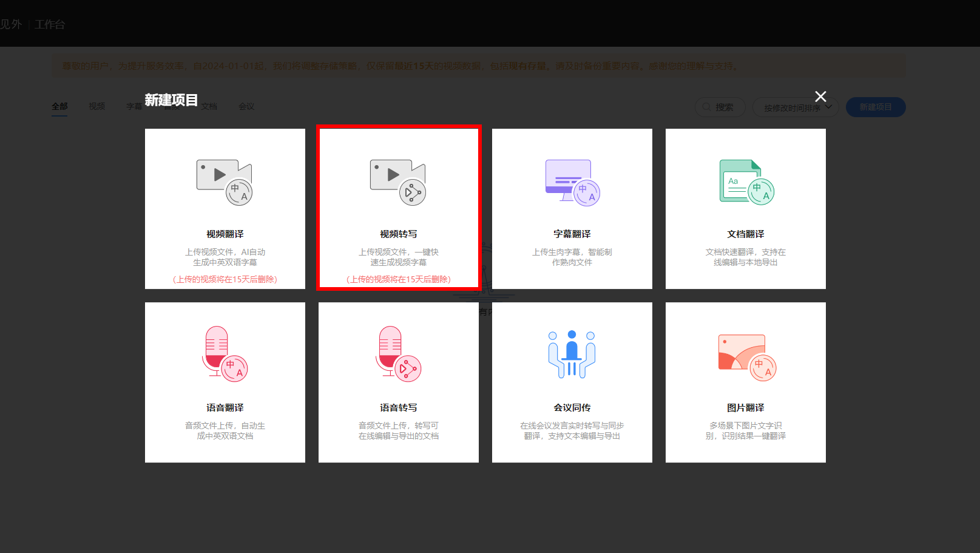
Task: Click the 字幕翻译 card title
Action: click(x=572, y=234)
